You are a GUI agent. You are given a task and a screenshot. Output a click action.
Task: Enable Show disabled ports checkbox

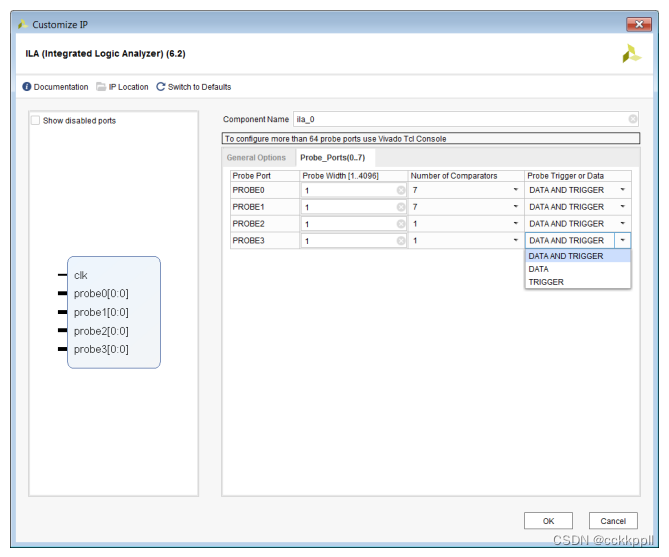pos(35,120)
